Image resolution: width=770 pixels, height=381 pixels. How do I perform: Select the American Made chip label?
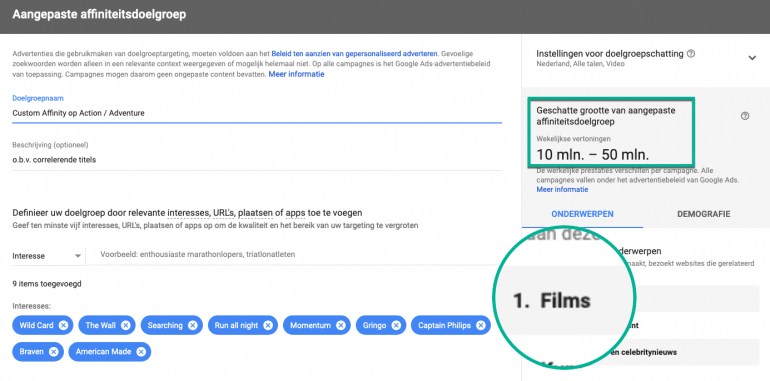coord(102,352)
